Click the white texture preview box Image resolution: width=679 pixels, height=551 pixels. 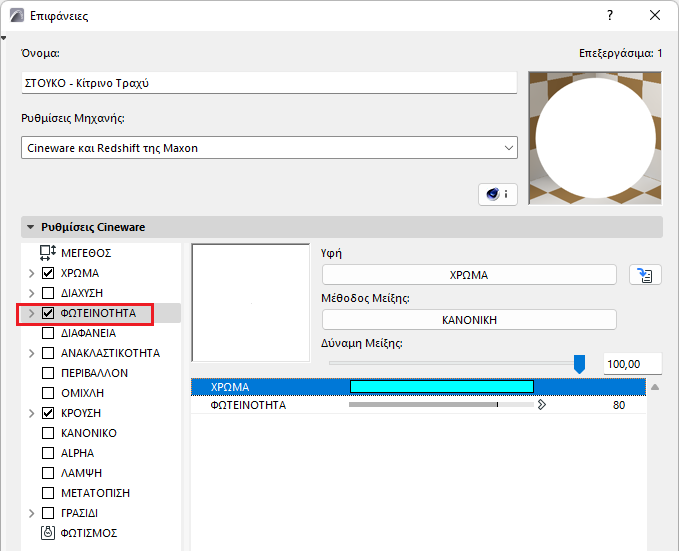click(251, 302)
